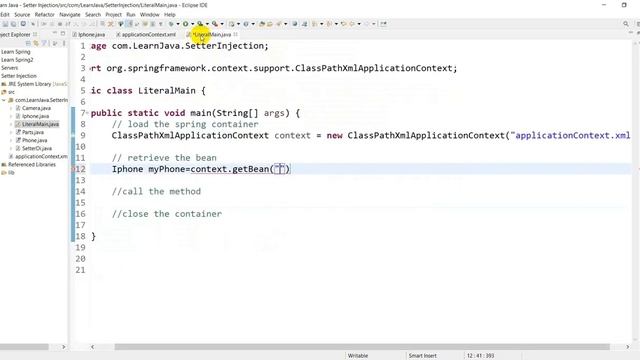Expand the Camera.java tree node
The image size is (640, 360).
pyautogui.click(x=11, y=108)
